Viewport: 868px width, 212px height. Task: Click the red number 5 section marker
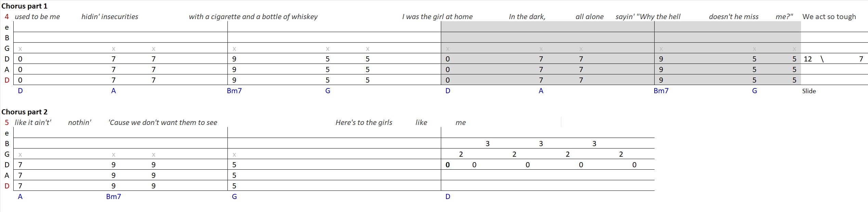pyautogui.click(x=7, y=123)
